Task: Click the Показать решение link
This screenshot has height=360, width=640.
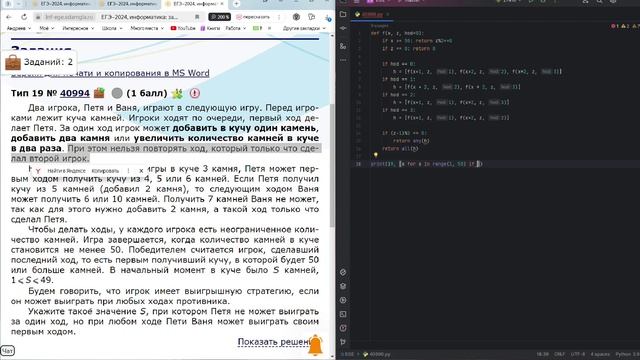Action: (x=274, y=342)
